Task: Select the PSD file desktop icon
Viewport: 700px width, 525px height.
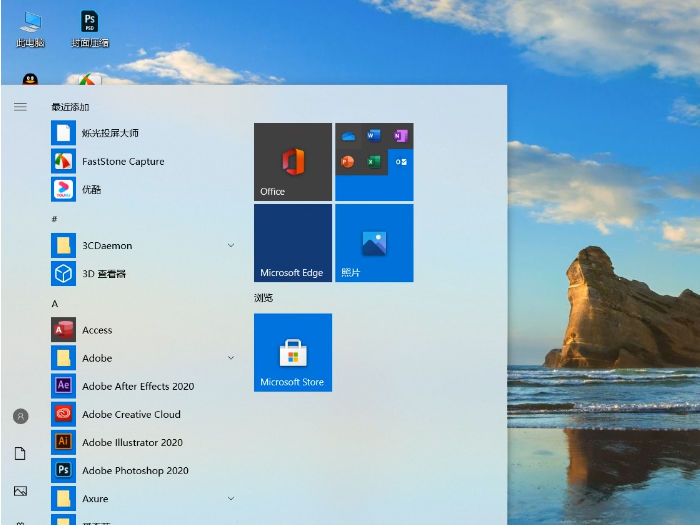Action: pos(90,29)
